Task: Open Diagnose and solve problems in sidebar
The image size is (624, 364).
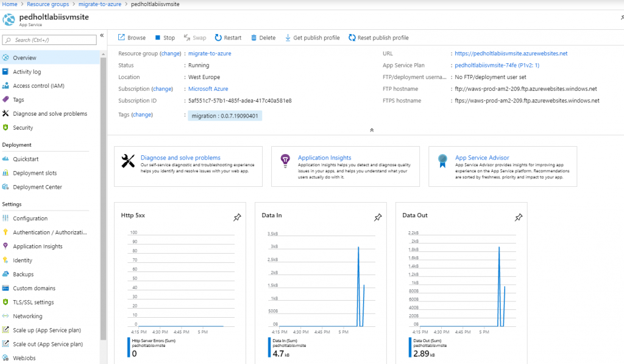Action: click(50, 114)
